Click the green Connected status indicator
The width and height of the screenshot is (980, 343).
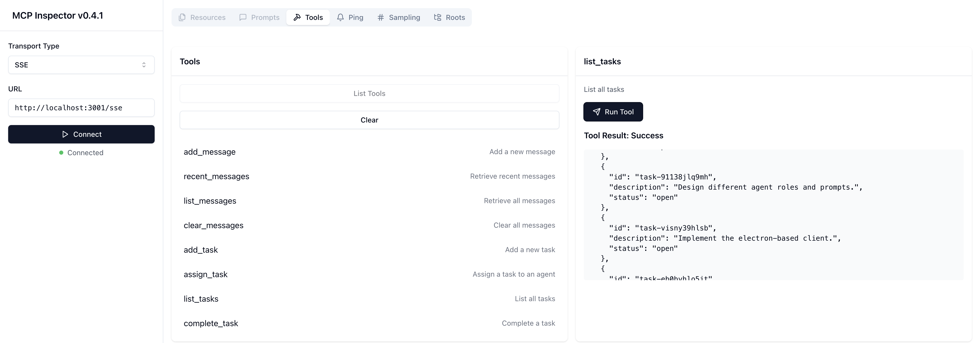tap(61, 152)
